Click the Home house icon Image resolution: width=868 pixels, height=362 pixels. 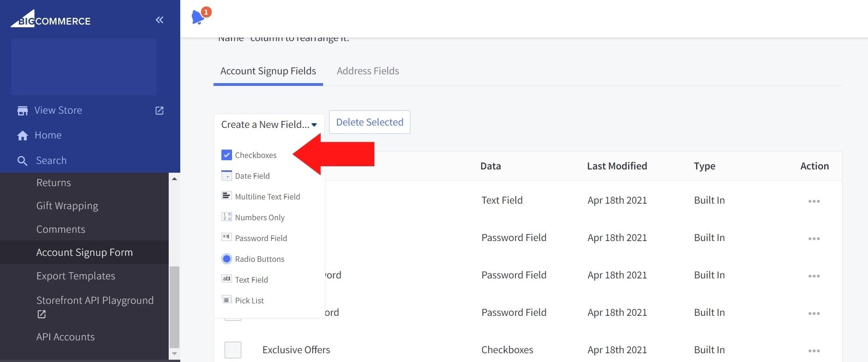tap(22, 136)
